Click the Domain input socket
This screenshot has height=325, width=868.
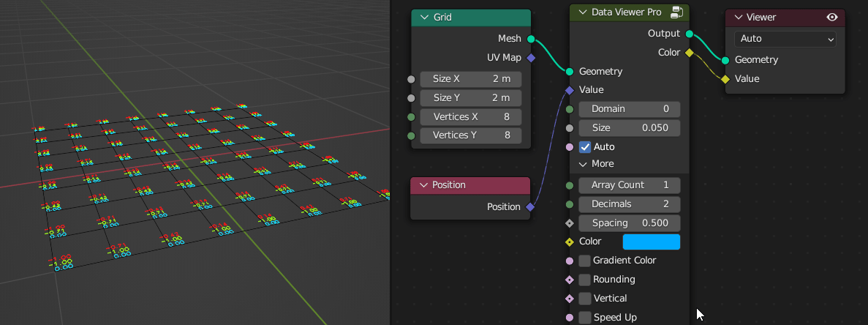[570, 109]
